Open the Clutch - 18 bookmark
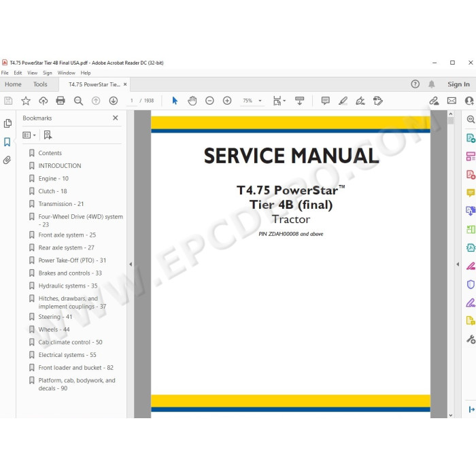This screenshot has width=476, height=476. (x=52, y=191)
